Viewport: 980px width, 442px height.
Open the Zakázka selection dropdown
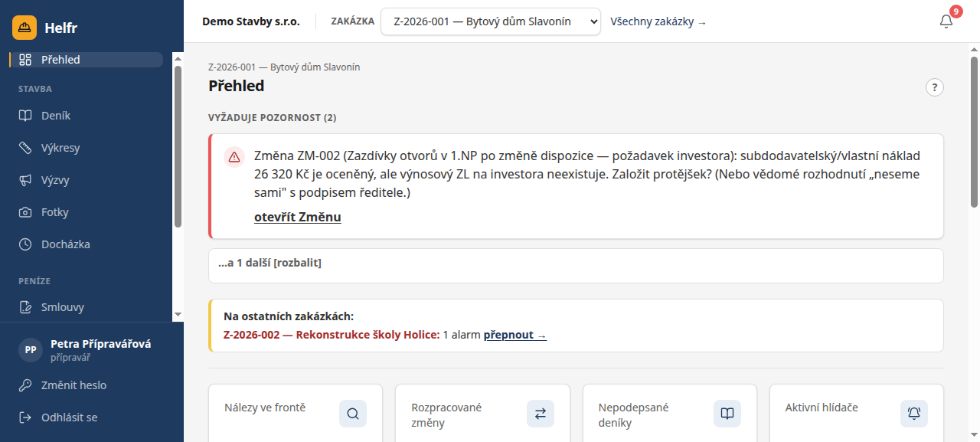click(491, 21)
